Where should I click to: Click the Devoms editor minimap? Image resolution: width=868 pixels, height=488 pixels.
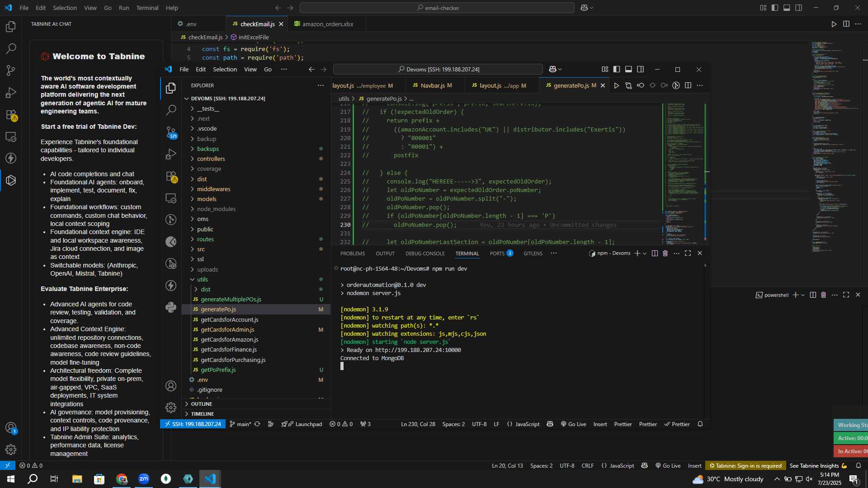[683, 174]
